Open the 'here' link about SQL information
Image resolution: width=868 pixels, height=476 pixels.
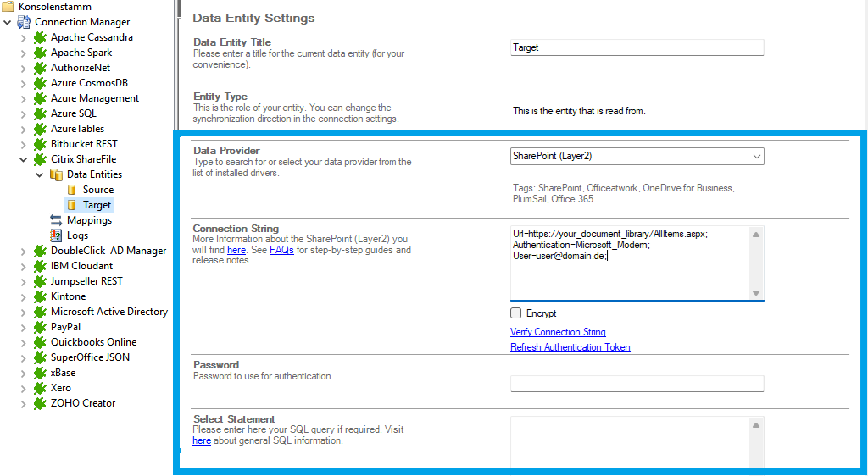pyautogui.click(x=202, y=440)
